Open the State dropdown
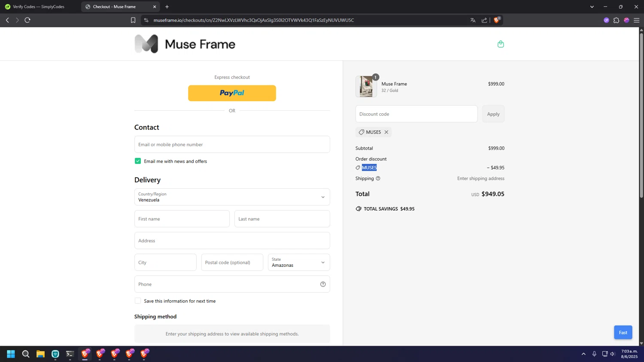This screenshot has height=362, width=644. pyautogui.click(x=299, y=262)
